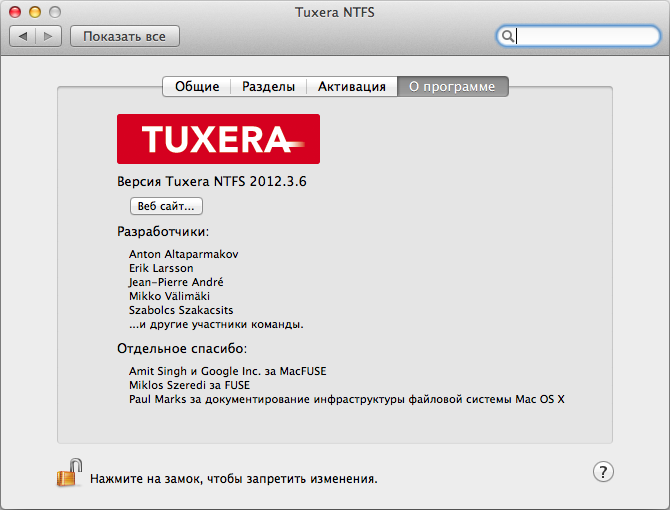Click the Нажмите на замок text label
This screenshot has width=670, height=510.
coord(234,479)
